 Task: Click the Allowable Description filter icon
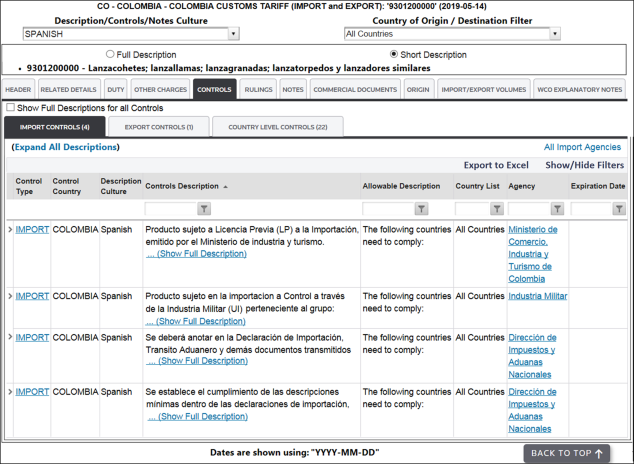[421, 209]
